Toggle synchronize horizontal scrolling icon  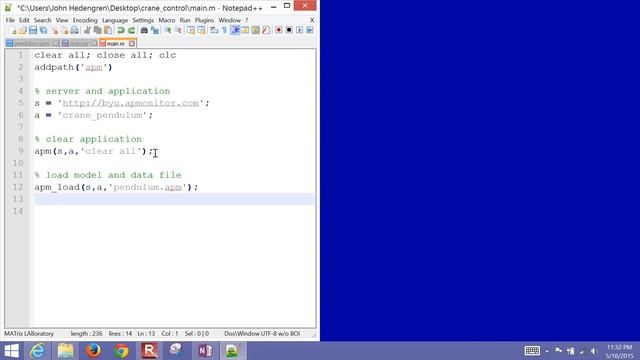click(201, 30)
